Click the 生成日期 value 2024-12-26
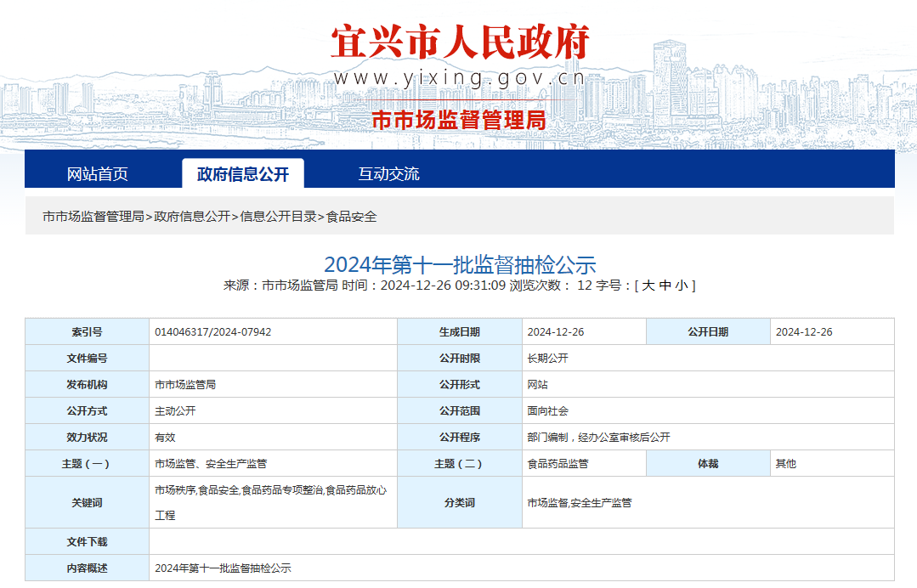Image resolution: width=917 pixels, height=588 pixels. 556,332
